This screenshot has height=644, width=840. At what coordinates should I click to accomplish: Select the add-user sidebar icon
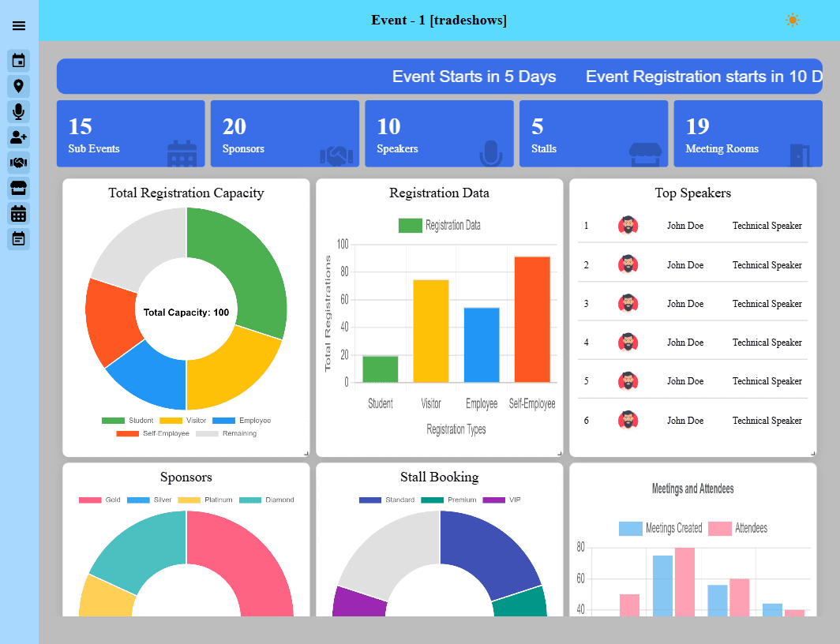19,137
